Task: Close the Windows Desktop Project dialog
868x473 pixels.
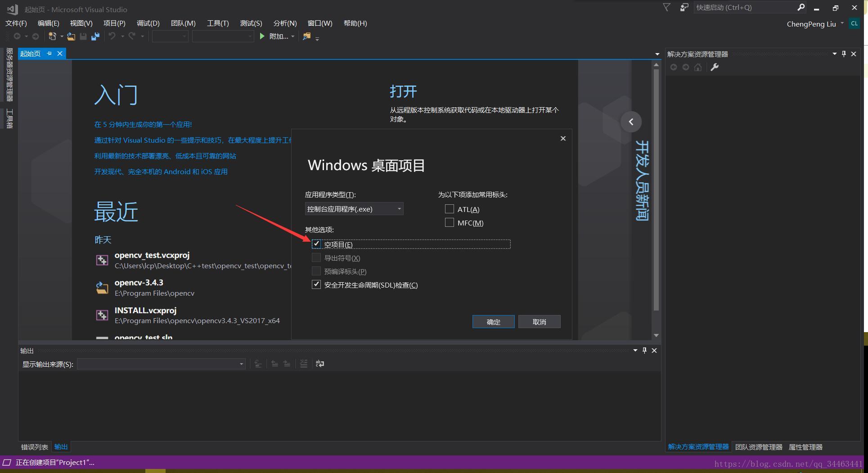Action: (x=563, y=138)
